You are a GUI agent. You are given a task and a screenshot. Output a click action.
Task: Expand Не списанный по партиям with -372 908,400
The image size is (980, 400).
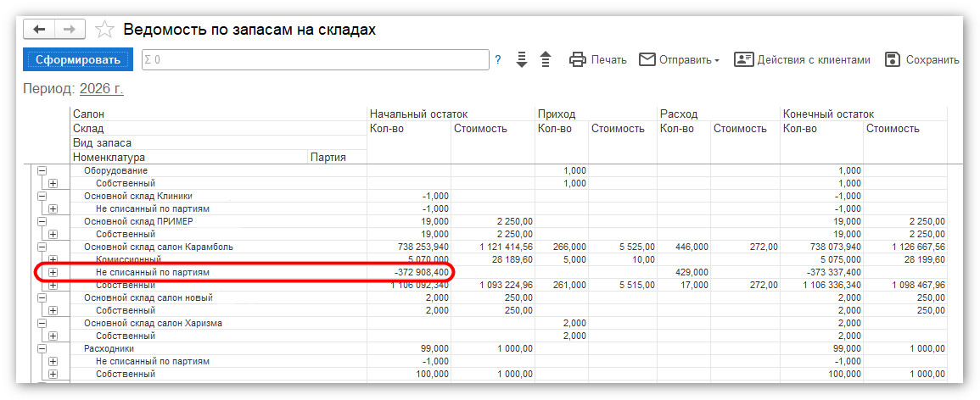pos(53,273)
